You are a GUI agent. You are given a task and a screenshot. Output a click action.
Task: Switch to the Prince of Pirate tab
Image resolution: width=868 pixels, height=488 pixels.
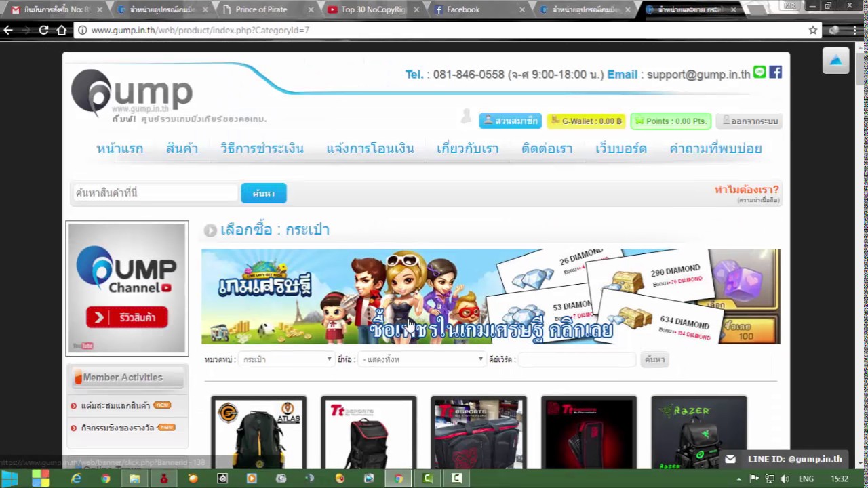[x=261, y=9]
